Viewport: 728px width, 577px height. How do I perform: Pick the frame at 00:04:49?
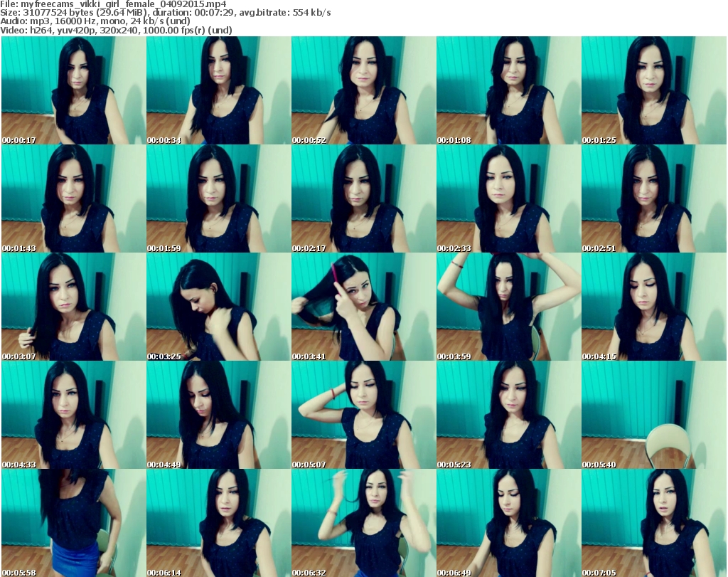(x=219, y=415)
